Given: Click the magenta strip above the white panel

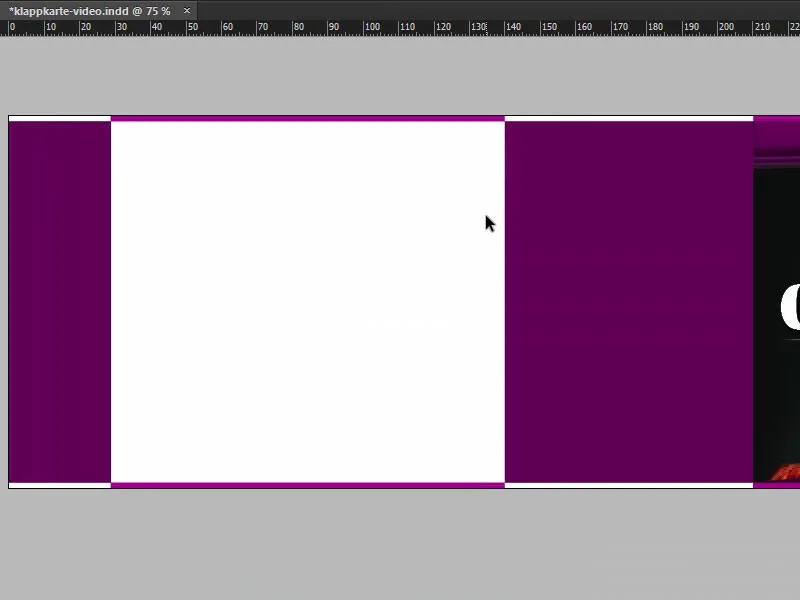Looking at the screenshot, I should pos(308,119).
